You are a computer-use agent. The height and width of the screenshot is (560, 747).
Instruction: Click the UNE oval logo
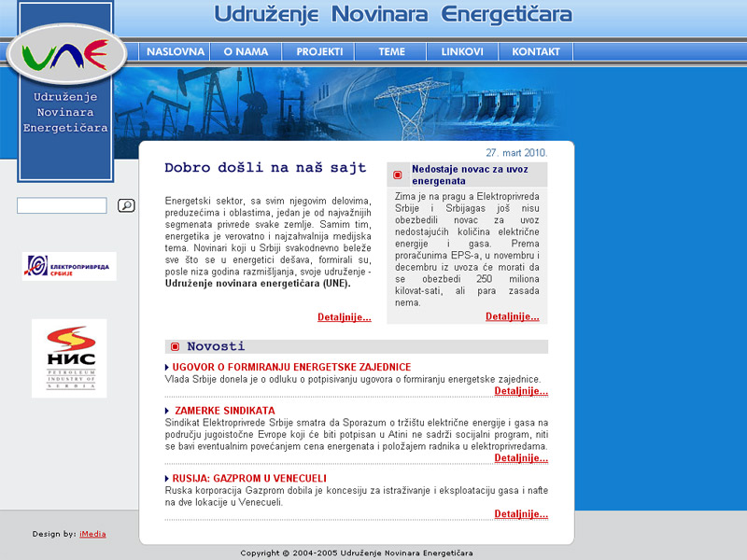[x=65, y=57]
